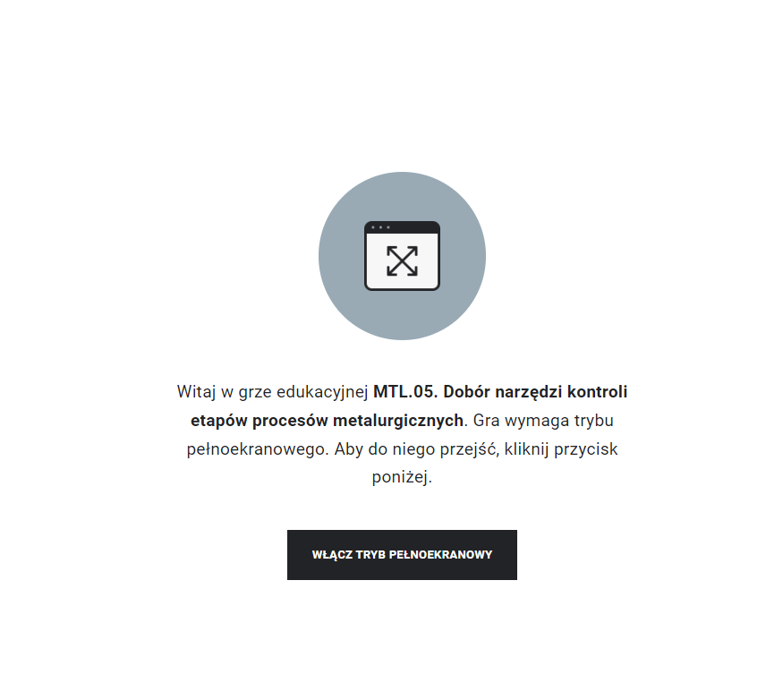The width and height of the screenshot is (783, 700).
Task: Click the word WŁĄCZ on the dark button
Action: tap(333, 555)
